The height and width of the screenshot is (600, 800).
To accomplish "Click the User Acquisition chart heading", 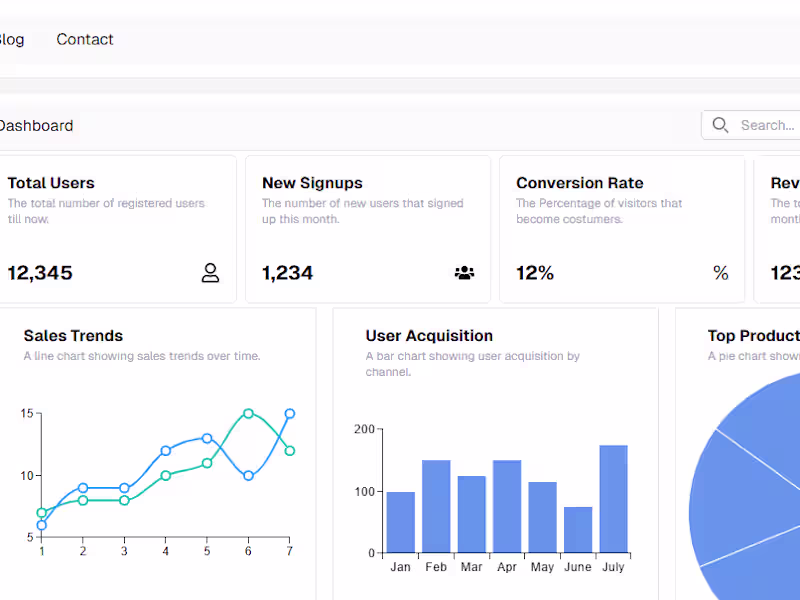I will click(429, 336).
